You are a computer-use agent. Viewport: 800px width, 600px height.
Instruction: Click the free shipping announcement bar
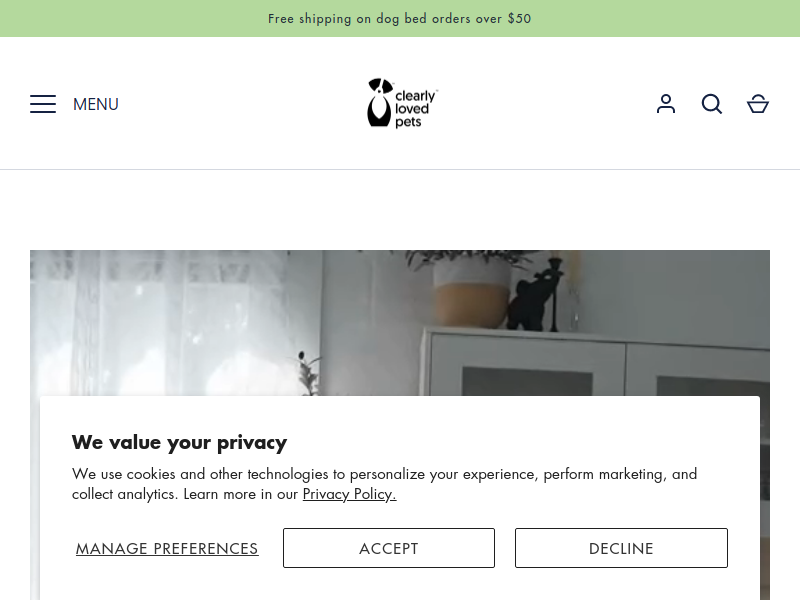click(400, 18)
